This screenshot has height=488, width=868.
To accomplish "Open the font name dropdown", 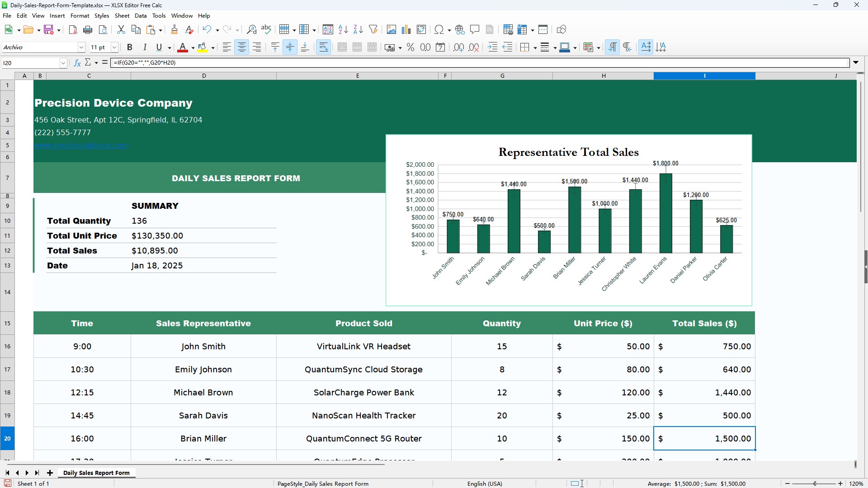I will pos(81,47).
